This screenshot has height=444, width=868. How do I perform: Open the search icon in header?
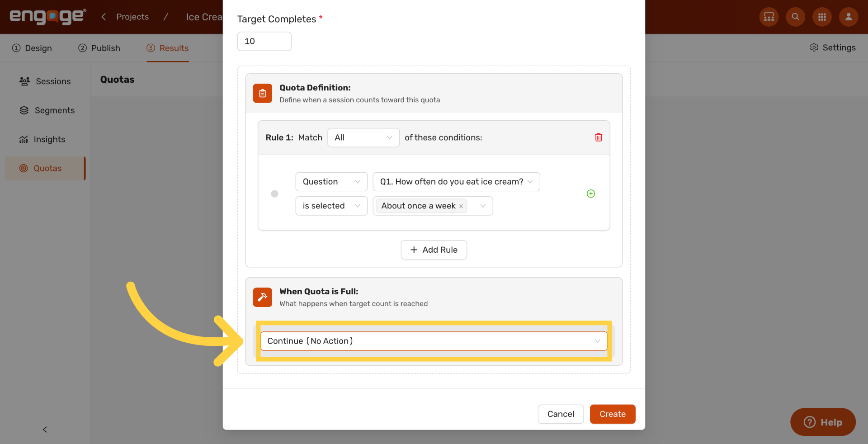coord(795,17)
